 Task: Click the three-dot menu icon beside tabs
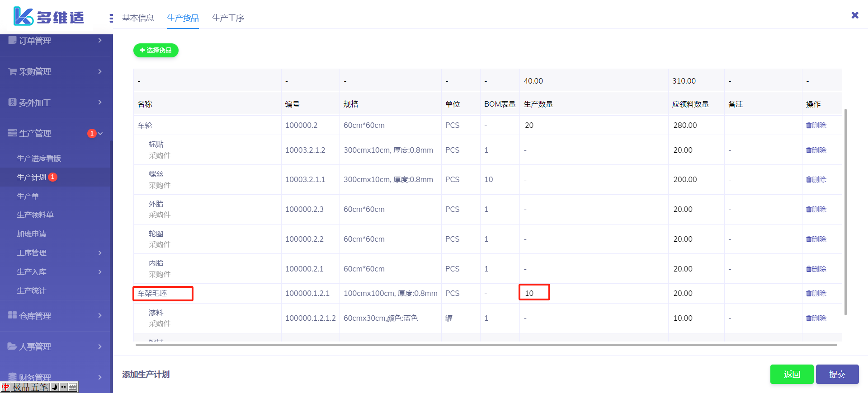point(111,18)
